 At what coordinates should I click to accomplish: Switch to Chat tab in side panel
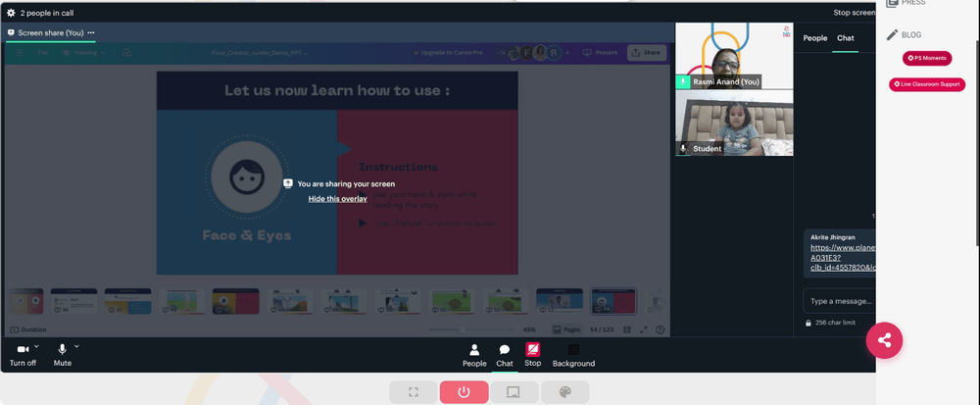tap(846, 38)
